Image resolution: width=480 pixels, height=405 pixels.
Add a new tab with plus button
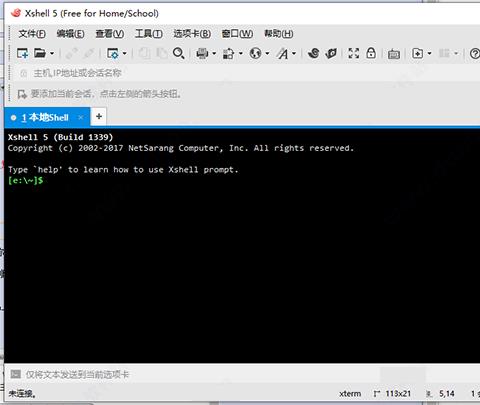99,117
